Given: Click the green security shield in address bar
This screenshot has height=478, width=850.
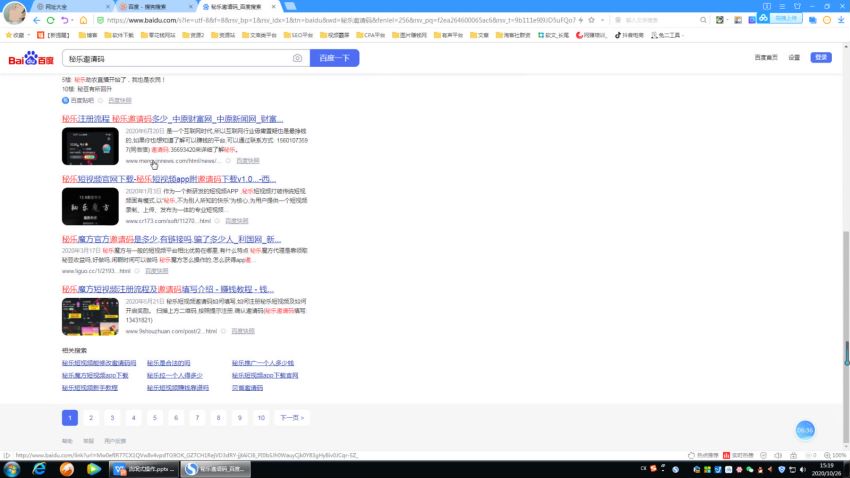Looking at the screenshot, I should (x=100, y=20).
